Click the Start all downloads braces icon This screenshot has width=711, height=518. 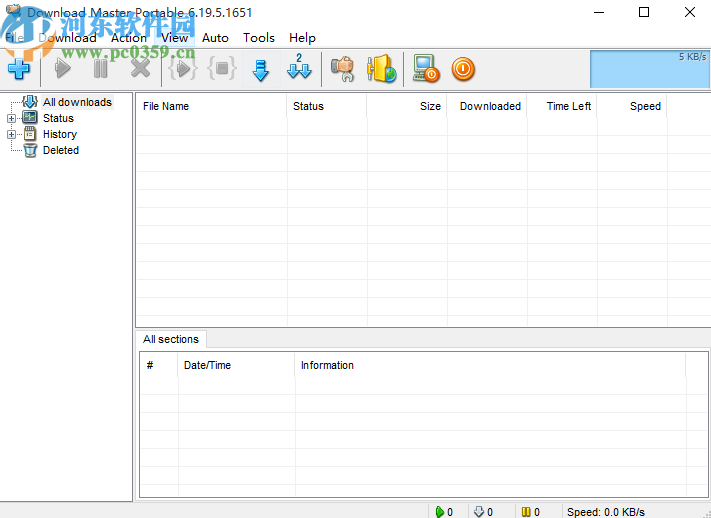point(183,69)
